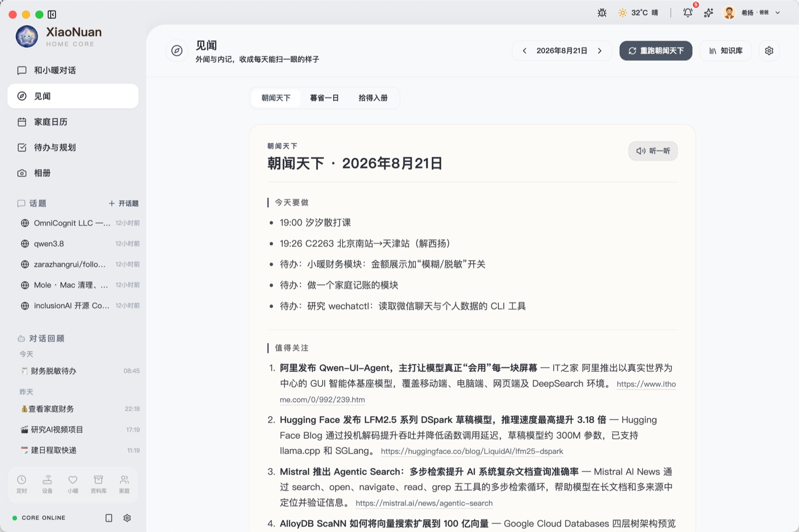Go to the previous date with left chevron
This screenshot has height=532, width=799.
click(x=524, y=51)
